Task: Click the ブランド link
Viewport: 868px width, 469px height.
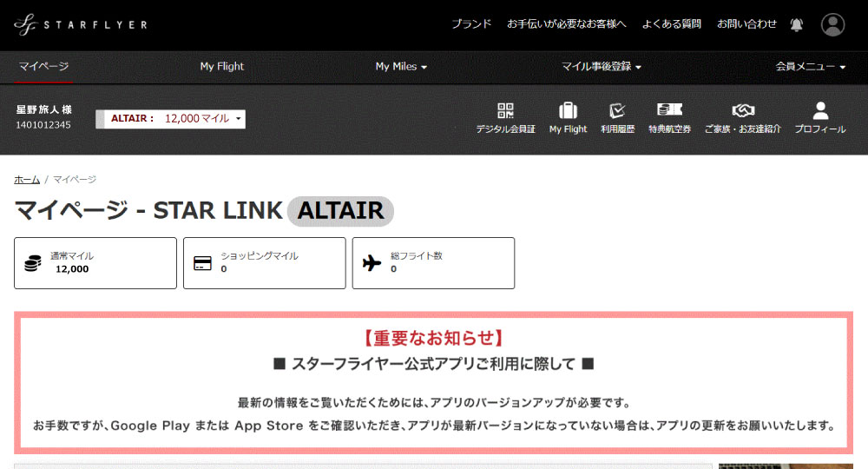Action: point(471,24)
